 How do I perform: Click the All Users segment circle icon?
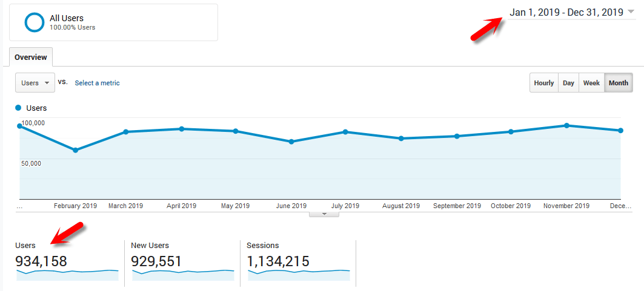(35, 22)
